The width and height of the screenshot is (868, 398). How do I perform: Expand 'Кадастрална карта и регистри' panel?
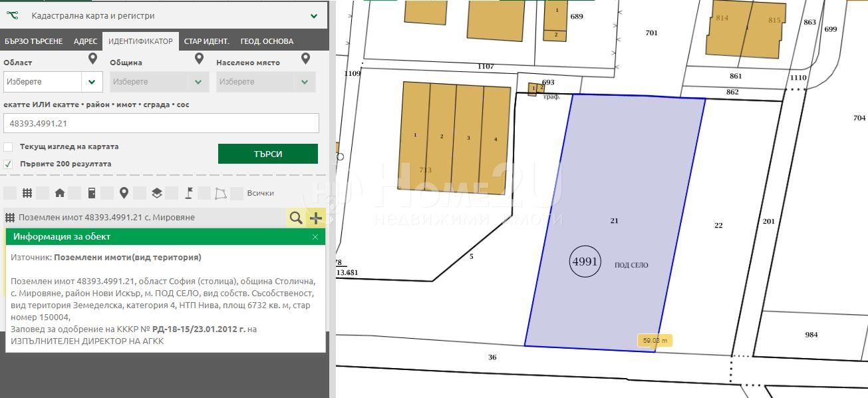pyautogui.click(x=314, y=15)
